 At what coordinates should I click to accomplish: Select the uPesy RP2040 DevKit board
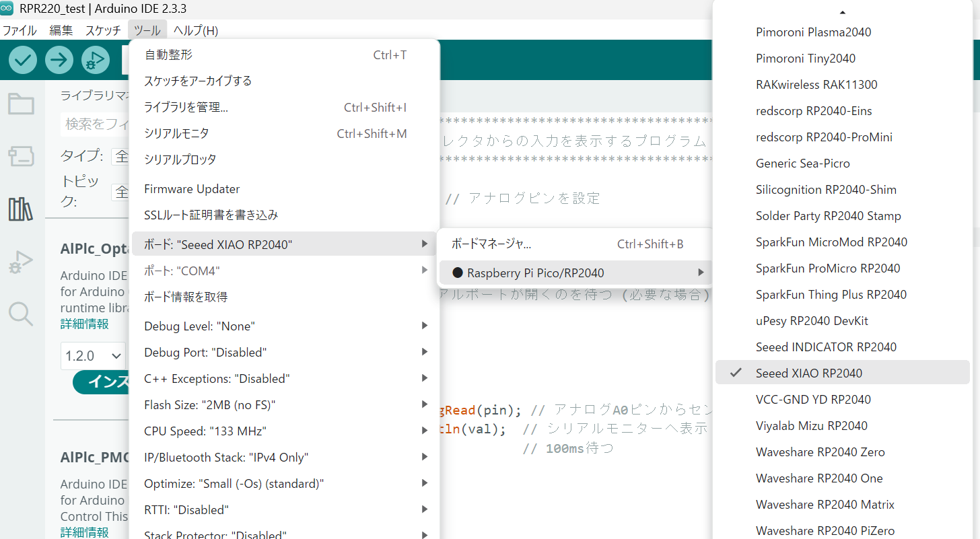tap(843, 320)
